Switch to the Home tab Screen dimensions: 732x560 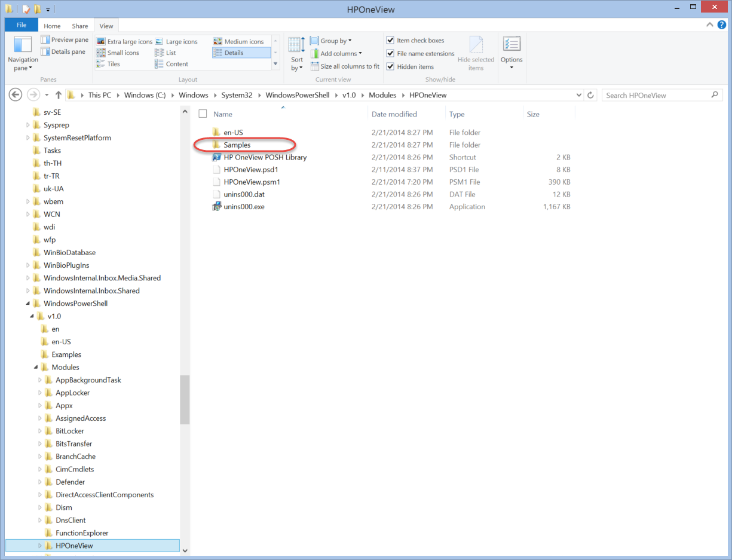pos(52,26)
